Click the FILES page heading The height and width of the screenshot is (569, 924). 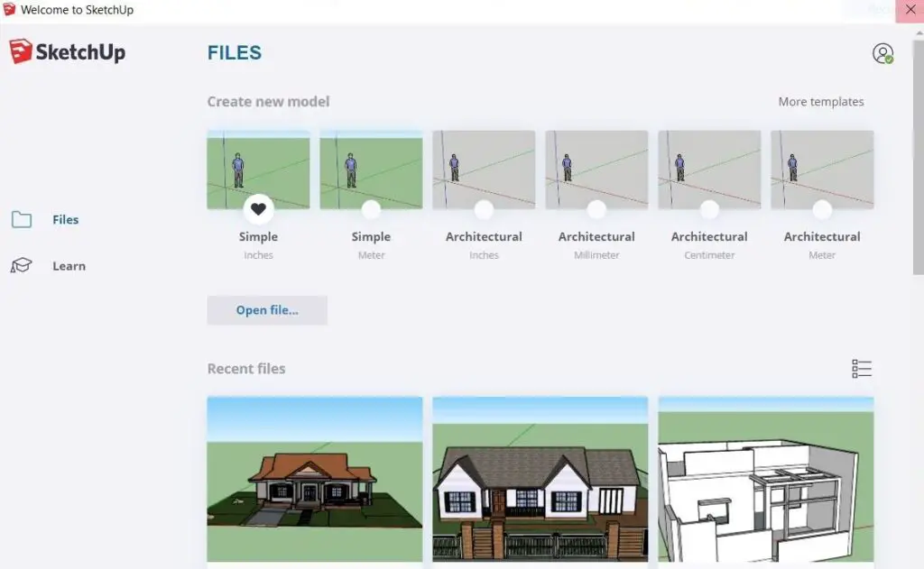coord(234,53)
